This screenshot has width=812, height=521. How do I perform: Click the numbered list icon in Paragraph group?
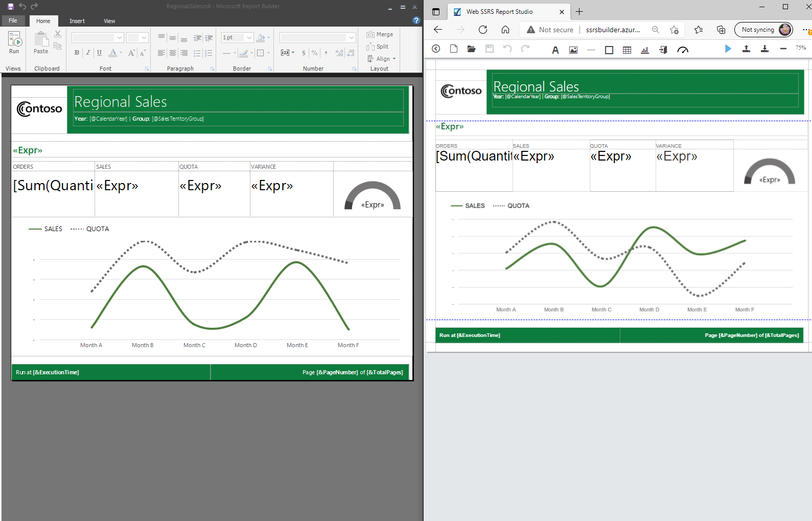click(208, 53)
